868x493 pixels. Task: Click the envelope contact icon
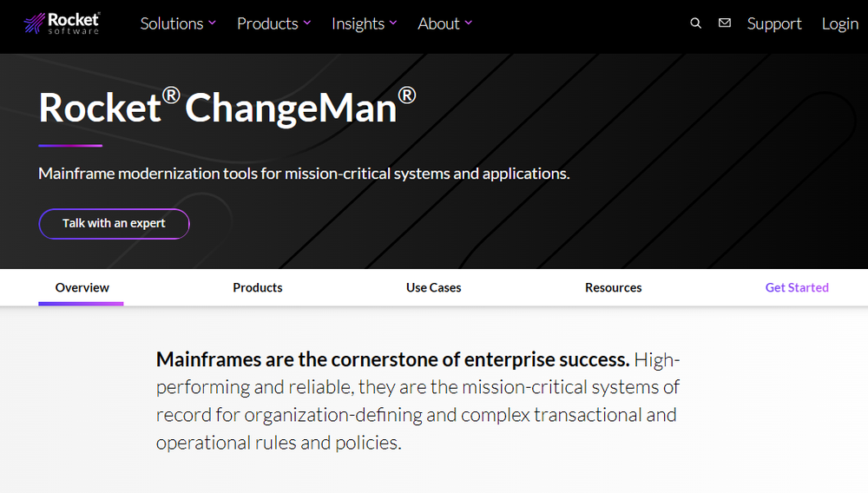725,23
